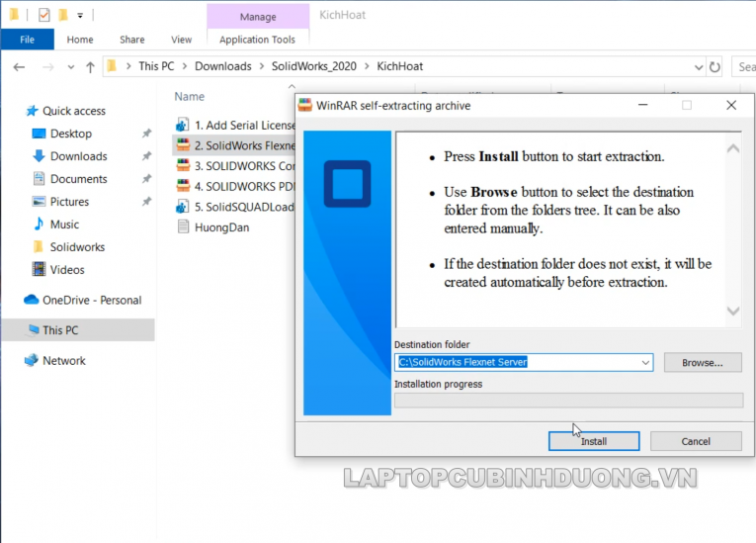
Task: Select This PC in the navigation pane
Action: 78,330
